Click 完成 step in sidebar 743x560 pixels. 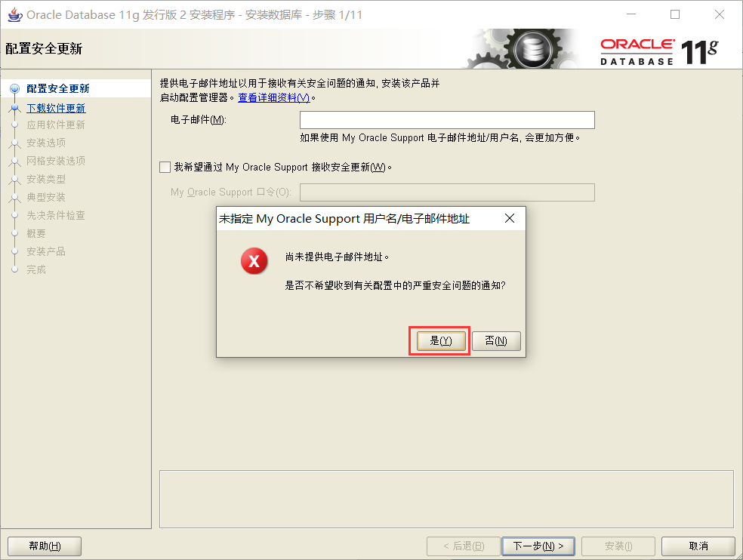pyautogui.click(x=36, y=269)
